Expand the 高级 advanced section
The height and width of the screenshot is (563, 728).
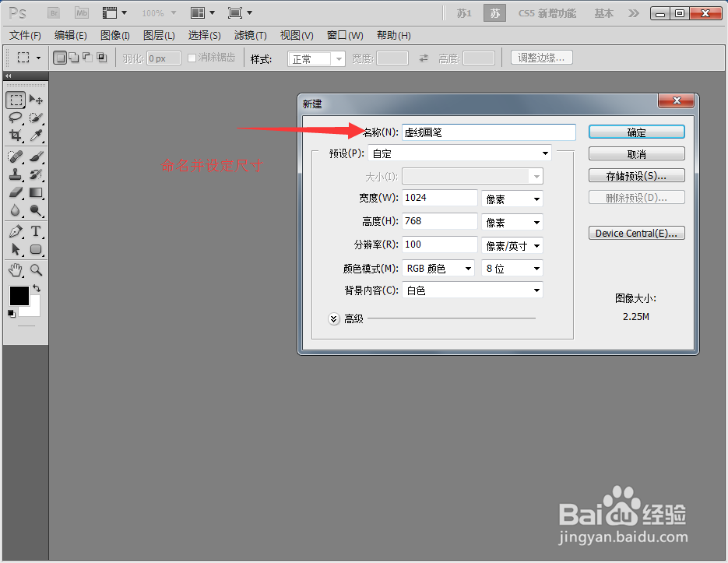click(x=334, y=318)
